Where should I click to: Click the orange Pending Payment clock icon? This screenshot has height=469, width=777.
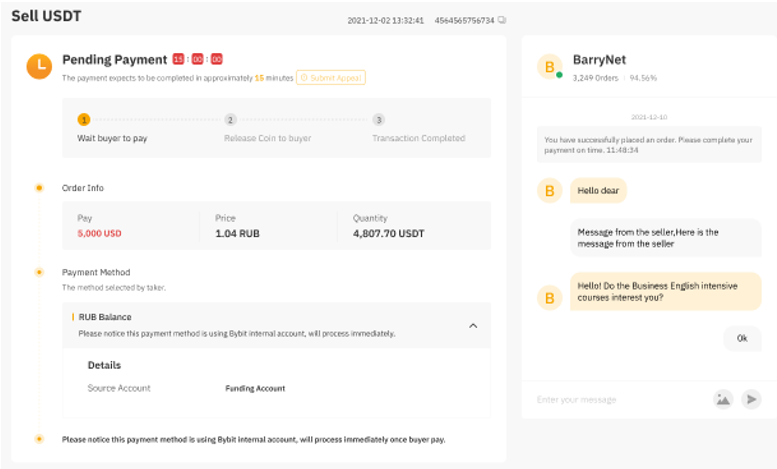(x=39, y=66)
